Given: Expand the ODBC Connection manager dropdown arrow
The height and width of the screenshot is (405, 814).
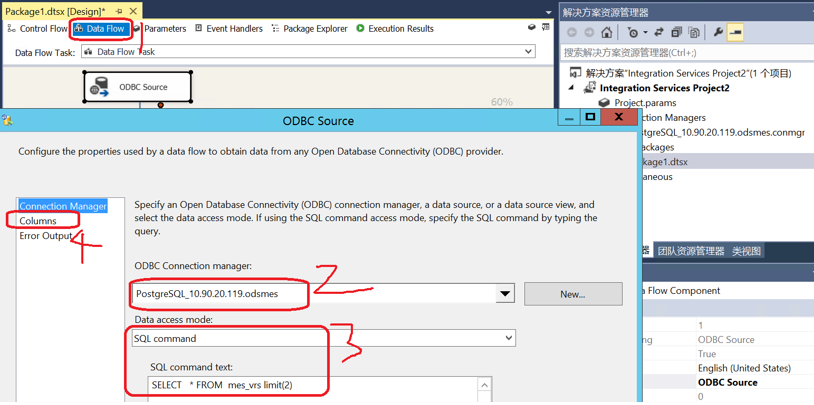Looking at the screenshot, I should click(504, 294).
